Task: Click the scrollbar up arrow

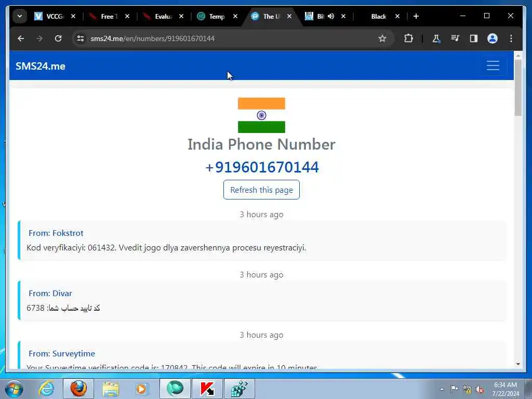Action: tap(518, 55)
